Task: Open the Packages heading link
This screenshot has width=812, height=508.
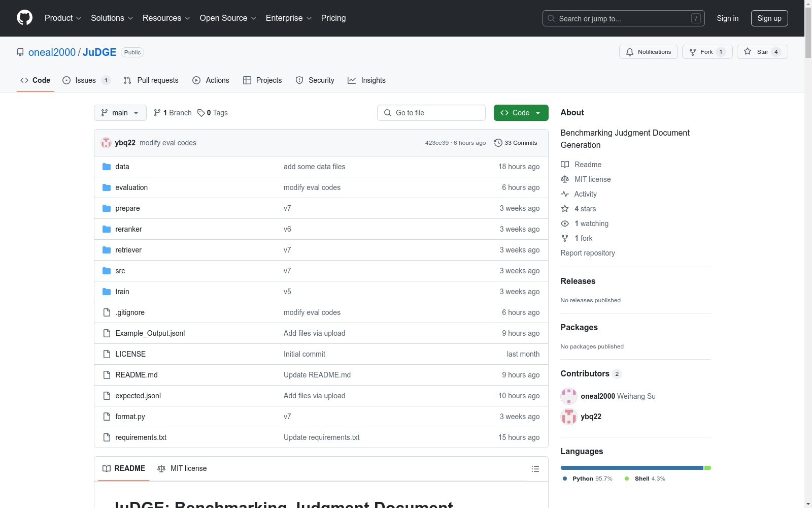Action: (x=579, y=327)
